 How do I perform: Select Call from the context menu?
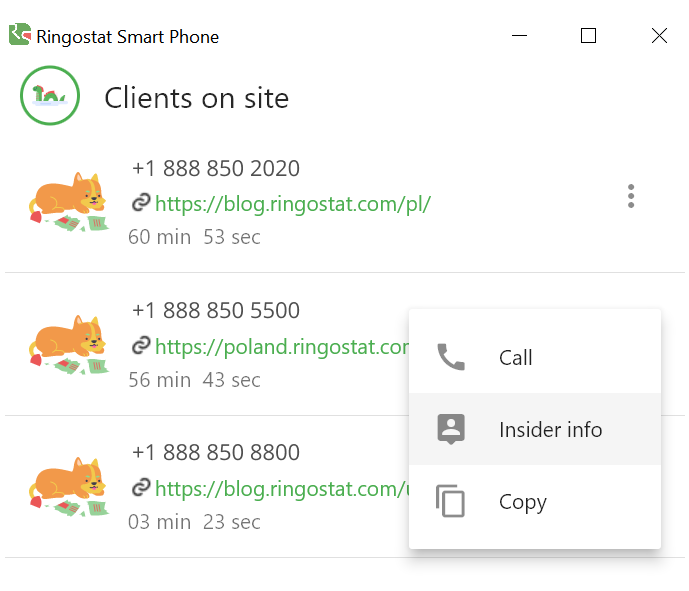coord(534,357)
